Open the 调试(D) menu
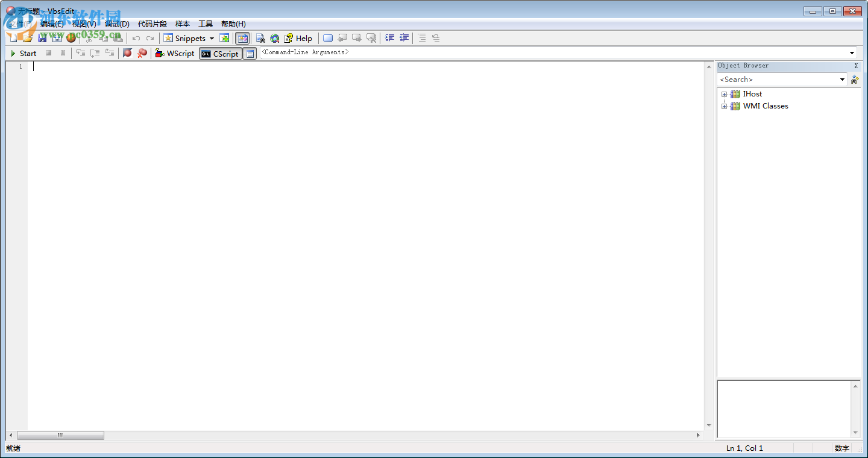 point(117,24)
